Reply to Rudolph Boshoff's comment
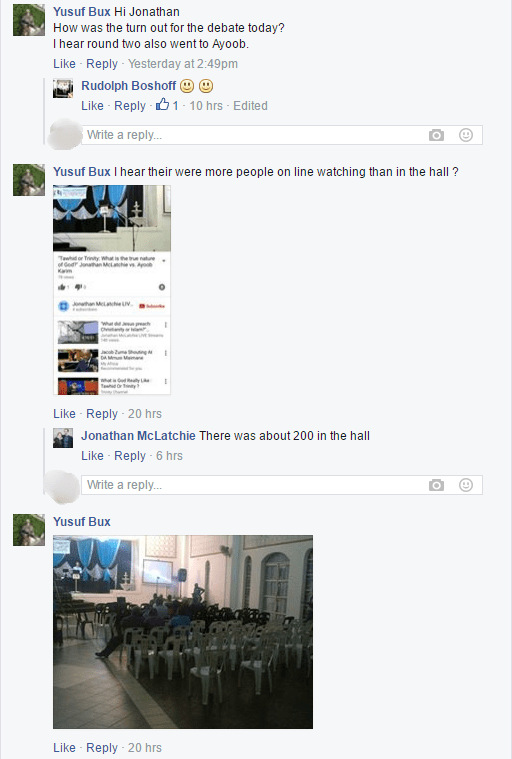512x759 pixels. pos(130,106)
